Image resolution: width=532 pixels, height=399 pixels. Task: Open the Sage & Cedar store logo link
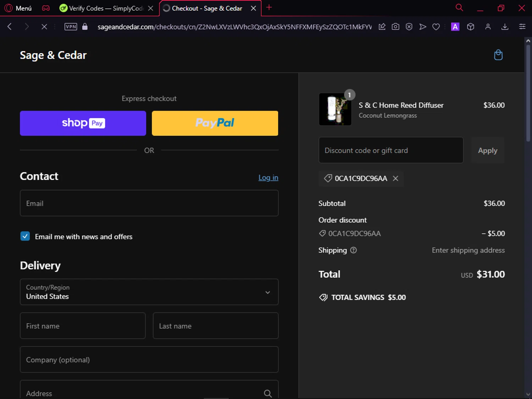[x=53, y=55]
